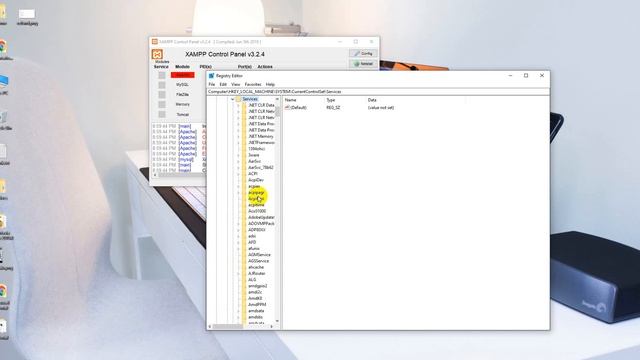Click registry tree vertical scrollbar thumb
Image resolution: width=640 pixels, height=360 pixels.
coord(277,112)
